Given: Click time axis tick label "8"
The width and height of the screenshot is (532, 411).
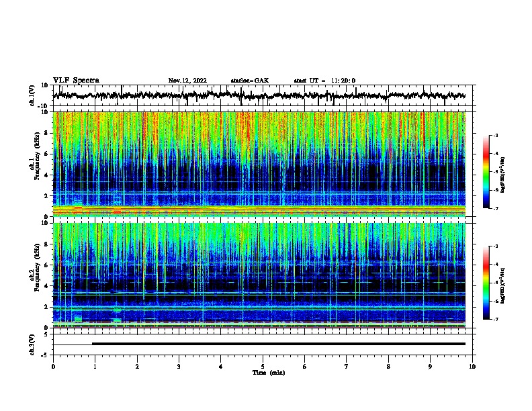Looking at the screenshot, I should click(388, 367).
